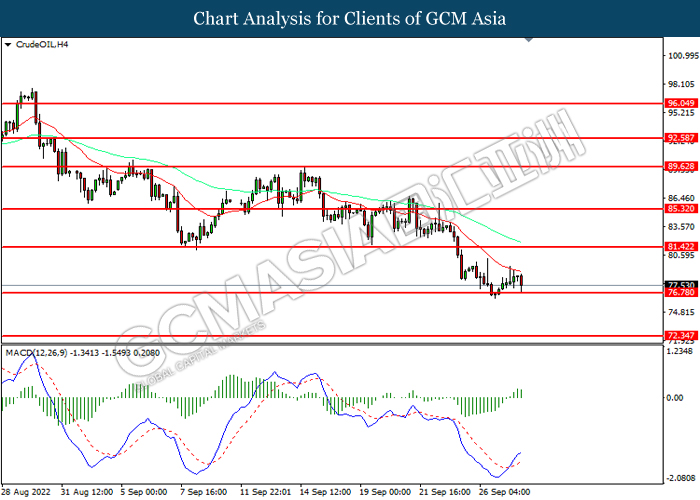
Task: Click the 7 Sep 16:00 time label
Action: pyautogui.click(x=204, y=492)
